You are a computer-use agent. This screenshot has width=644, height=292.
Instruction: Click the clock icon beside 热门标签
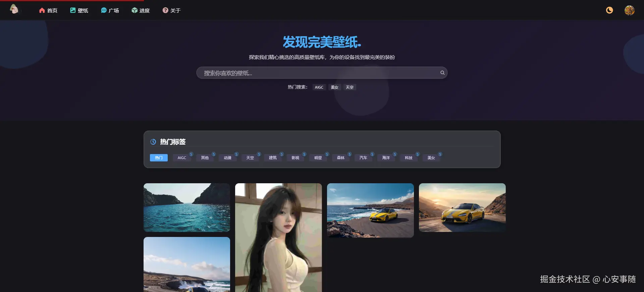[x=153, y=142]
